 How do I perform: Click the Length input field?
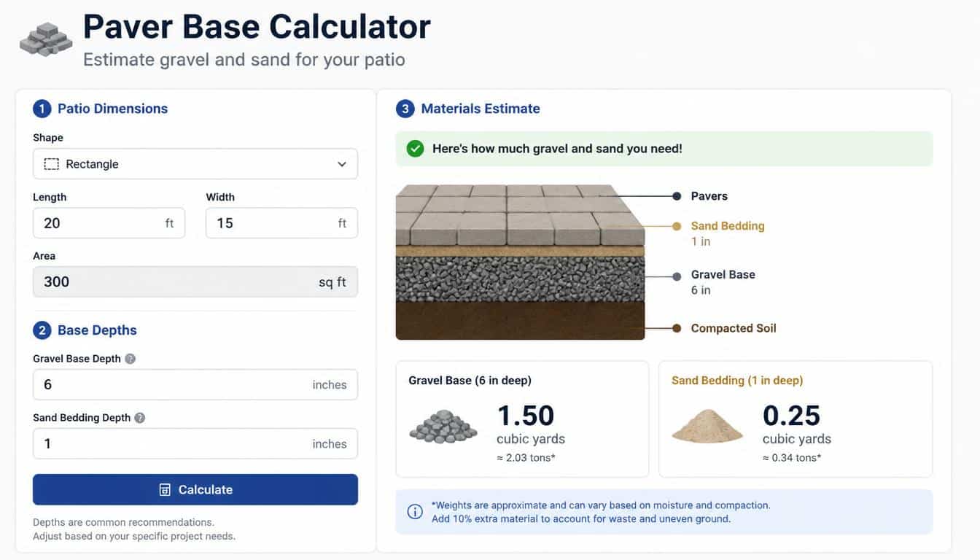(109, 223)
